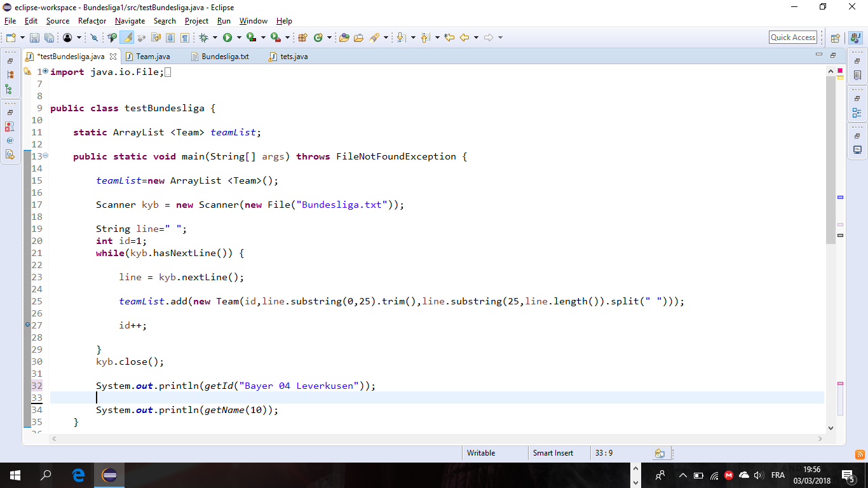Click the Search flashlight toolbar icon

pyautogui.click(x=374, y=37)
